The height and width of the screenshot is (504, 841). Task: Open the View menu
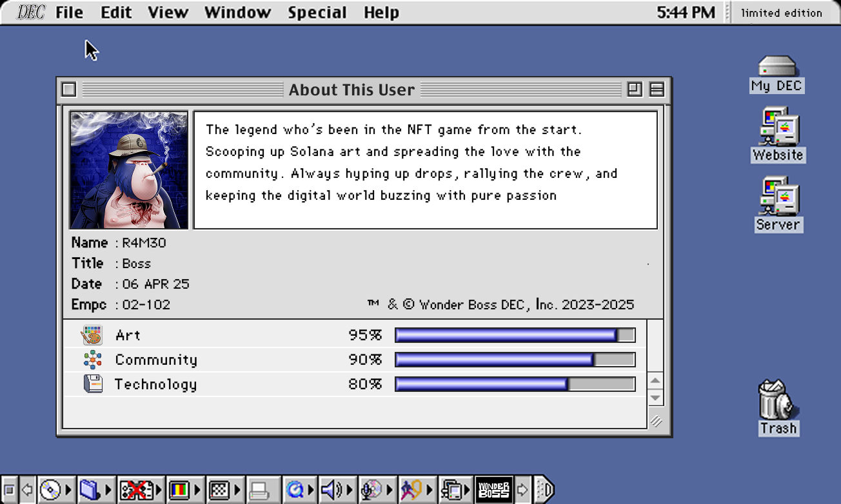[167, 12]
